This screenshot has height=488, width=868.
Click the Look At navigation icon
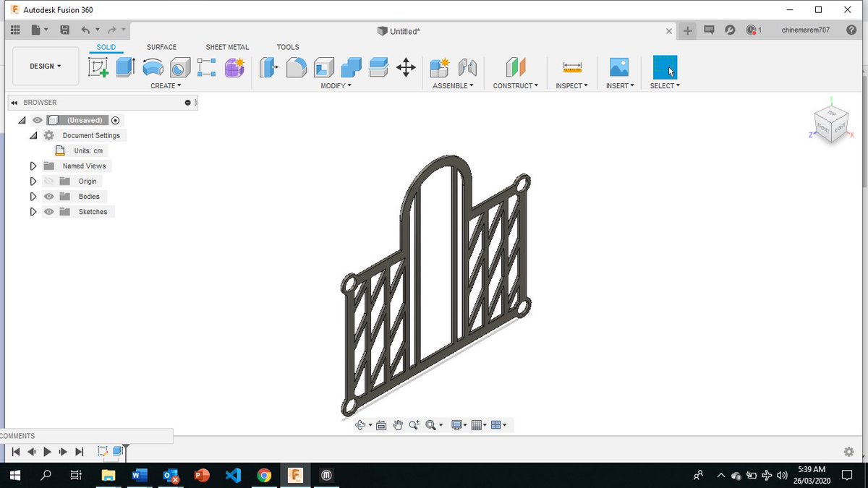pyautogui.click(x=381, y=425)
